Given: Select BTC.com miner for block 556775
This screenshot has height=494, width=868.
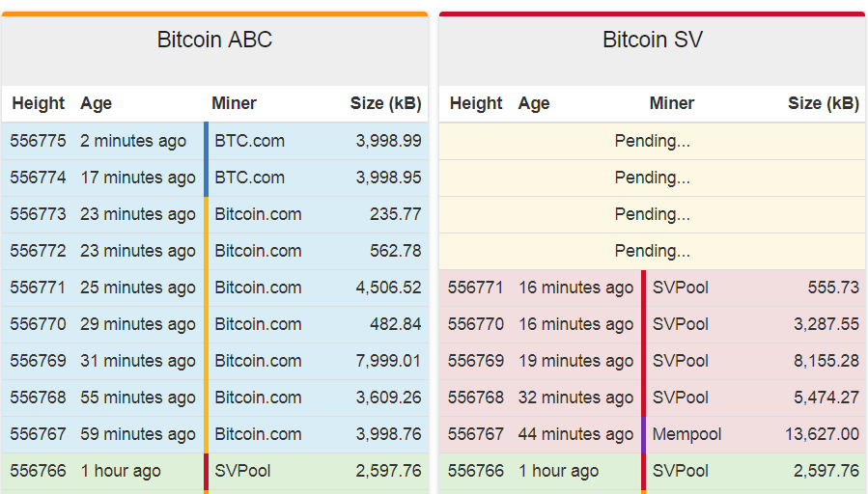Looking at the screenshot, I should tap(249, 141).
